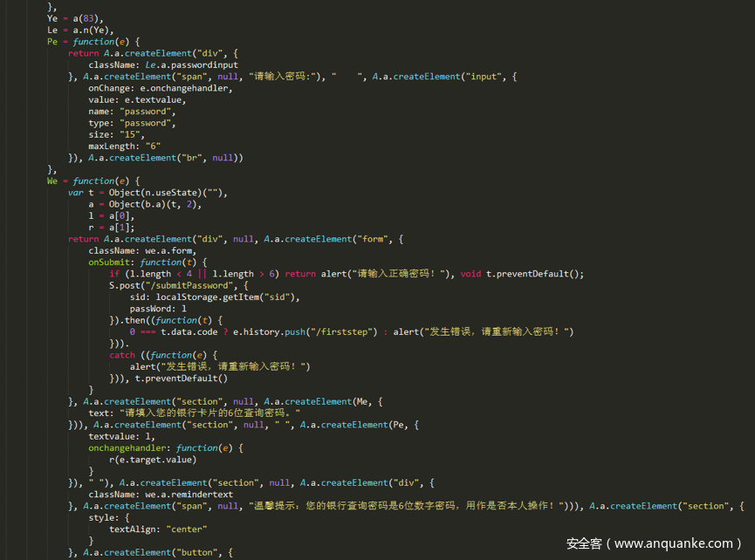Image resolution: width=755 pixels, height=560 pixels.
Task: Click the "Object(n.useState)" variable line
Action: (x=148, y=193)
